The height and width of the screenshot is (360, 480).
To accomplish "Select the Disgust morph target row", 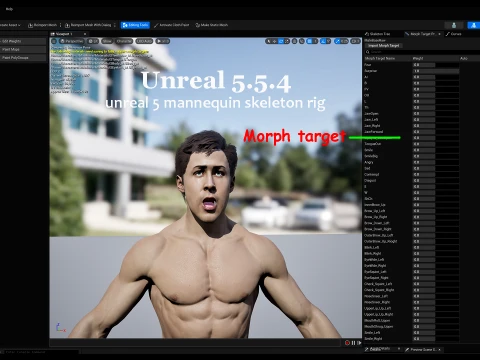I will pos(370,180).
